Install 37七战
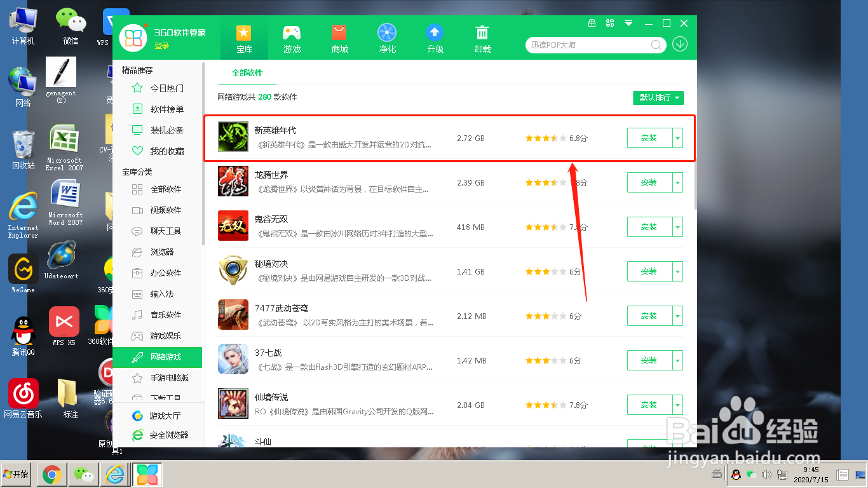The width and height of the screenshot is (868, 488). click(x=649, y=360)
